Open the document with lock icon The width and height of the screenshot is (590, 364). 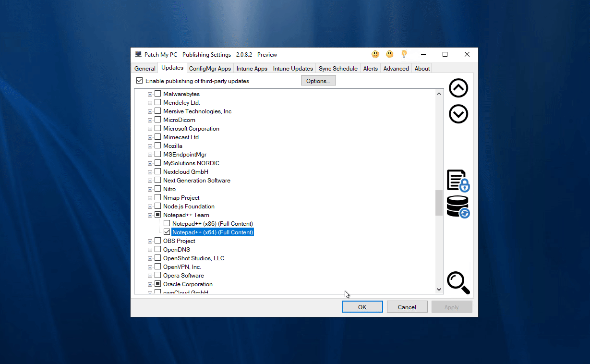point(458,181)
